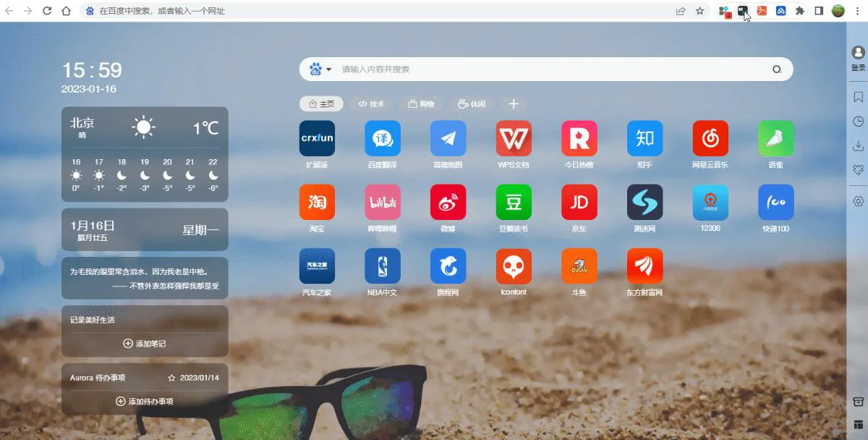
Task: Open the 汽车之家 shortcut
Action: click(317, 266)
